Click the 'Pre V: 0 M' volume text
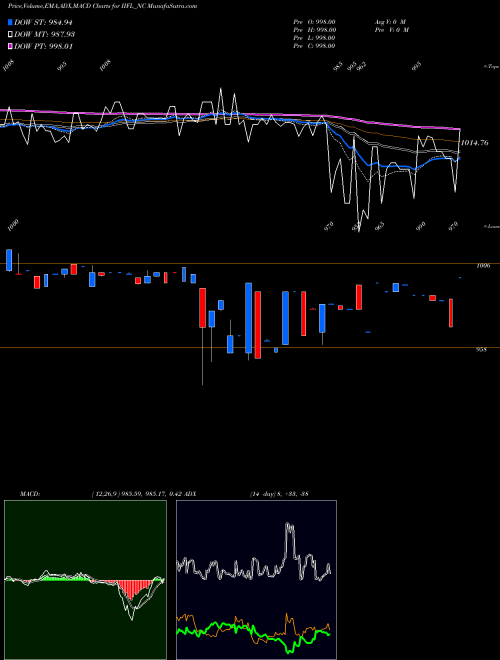The width and height of the screenshot is (500, 660). (x=391, y=30)
